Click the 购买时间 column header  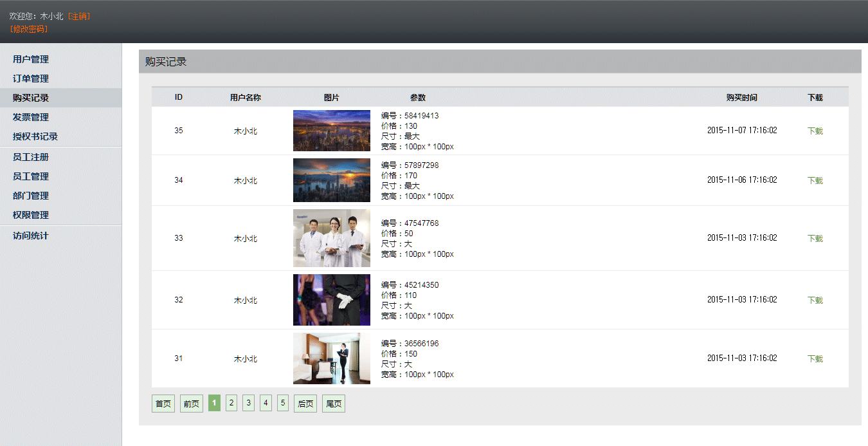coord(742,98)
